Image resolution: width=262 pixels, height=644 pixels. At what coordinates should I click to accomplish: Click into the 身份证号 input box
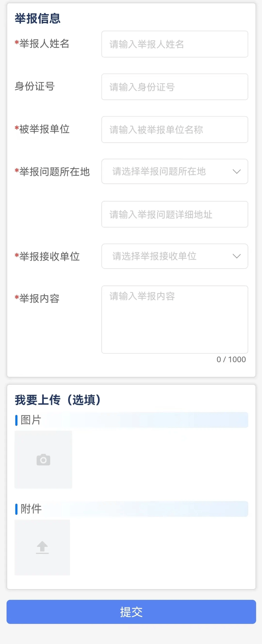[x=174, y=87]
